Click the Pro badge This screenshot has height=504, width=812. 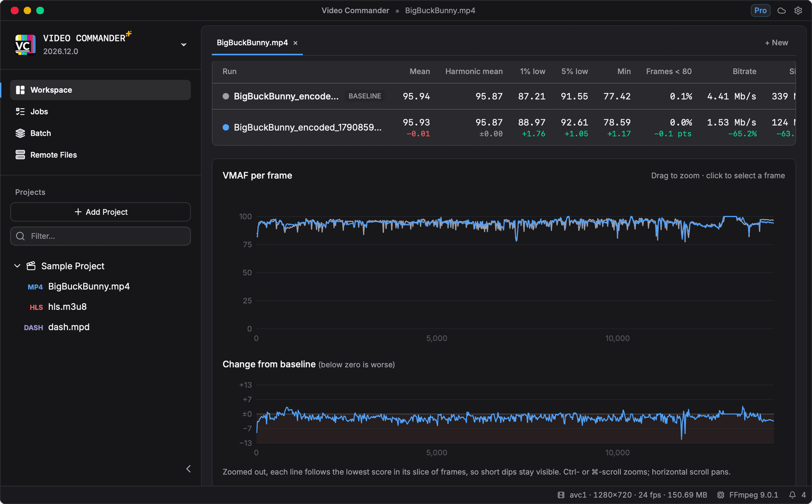[760, 11]
